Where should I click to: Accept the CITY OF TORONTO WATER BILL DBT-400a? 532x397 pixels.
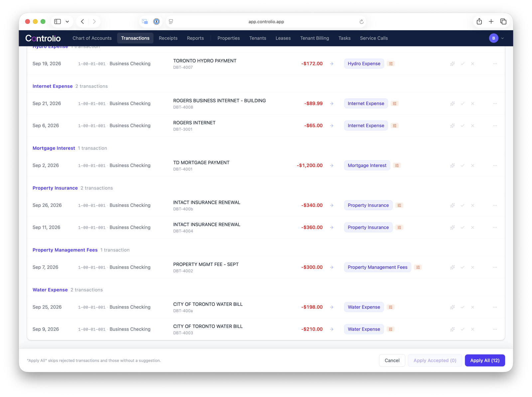pyautogui.click(x=463, y=307)
